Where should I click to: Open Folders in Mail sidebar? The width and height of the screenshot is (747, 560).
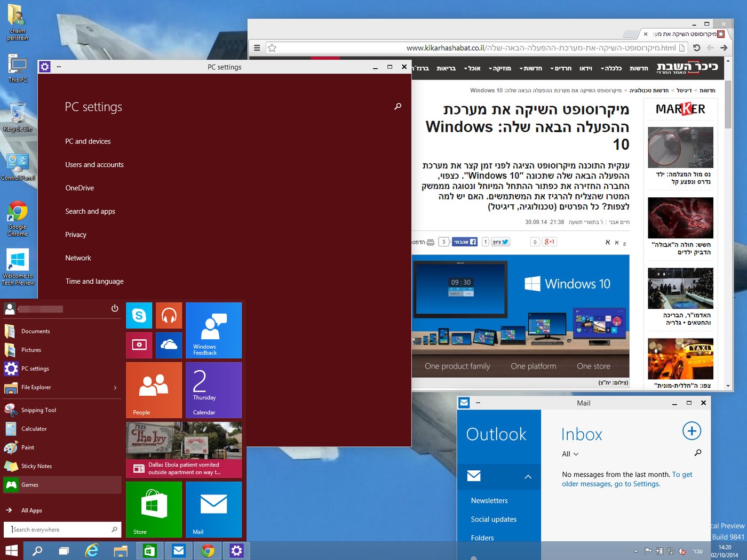point(482,538)
